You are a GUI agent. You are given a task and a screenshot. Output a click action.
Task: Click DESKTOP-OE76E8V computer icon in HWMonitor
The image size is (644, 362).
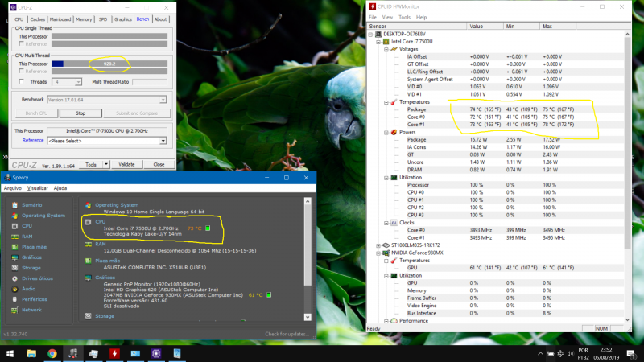378,34
